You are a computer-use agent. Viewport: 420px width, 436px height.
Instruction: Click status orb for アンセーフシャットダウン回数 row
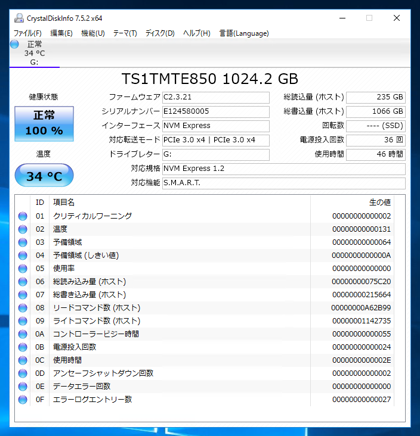23,373
